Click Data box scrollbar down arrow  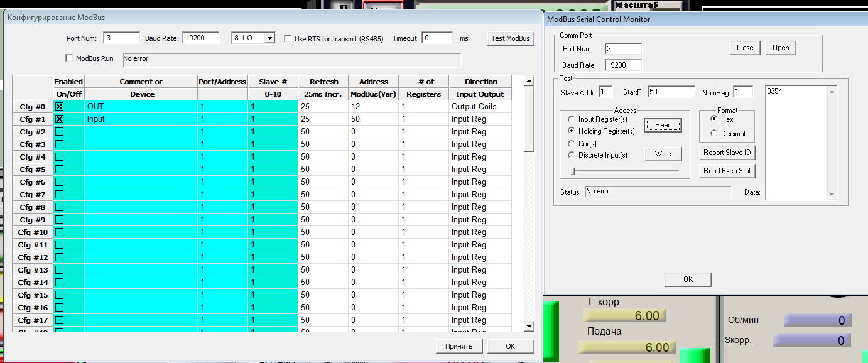click(x=832, y=195)
